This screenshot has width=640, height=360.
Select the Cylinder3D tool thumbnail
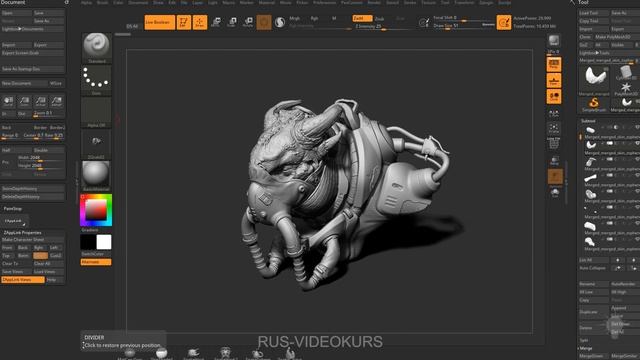(625, 73)
